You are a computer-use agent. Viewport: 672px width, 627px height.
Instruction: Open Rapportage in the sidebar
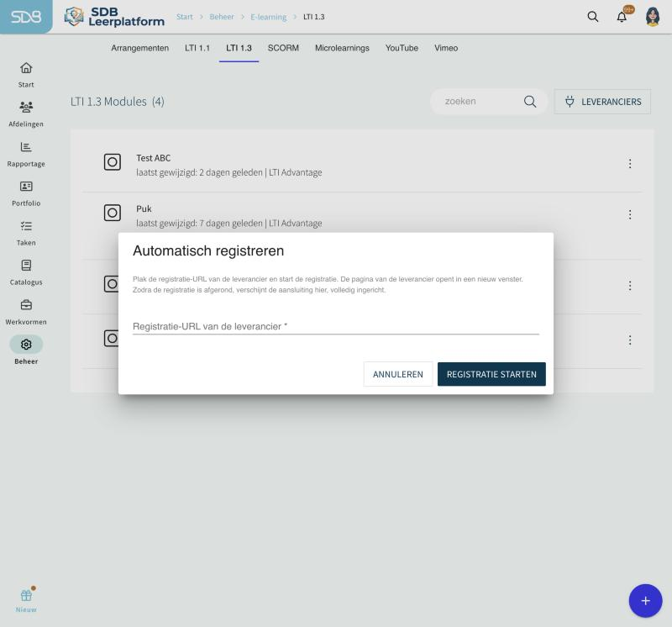pyautogui.click(x=26, y=154)
